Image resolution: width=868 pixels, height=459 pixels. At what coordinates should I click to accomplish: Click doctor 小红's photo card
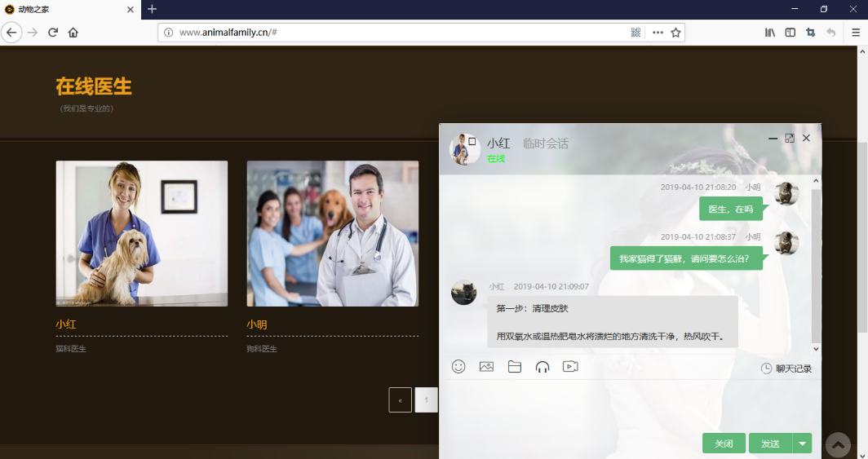pyautogui.click(x=142, y=233)
